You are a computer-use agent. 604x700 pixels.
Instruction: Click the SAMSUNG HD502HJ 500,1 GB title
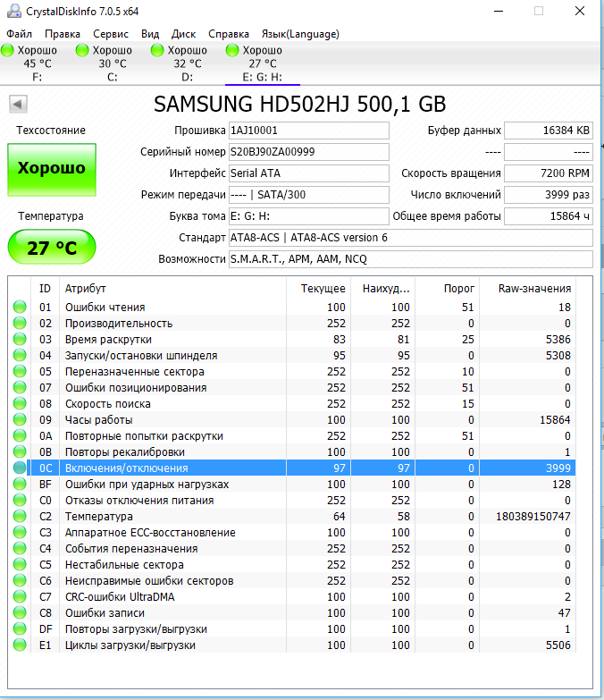(x=300, y=104)
